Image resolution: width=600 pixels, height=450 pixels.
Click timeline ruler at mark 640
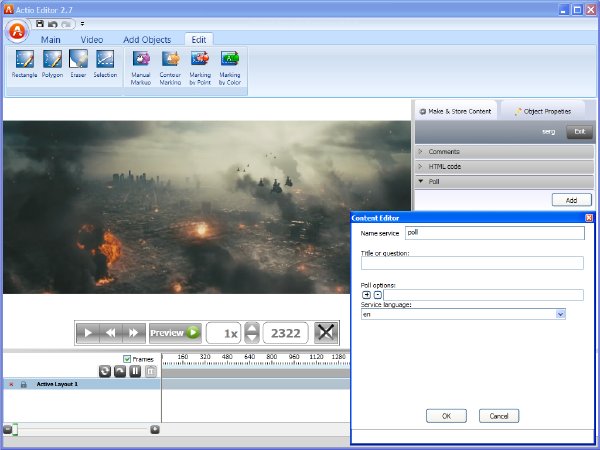[x=249, y=357]
